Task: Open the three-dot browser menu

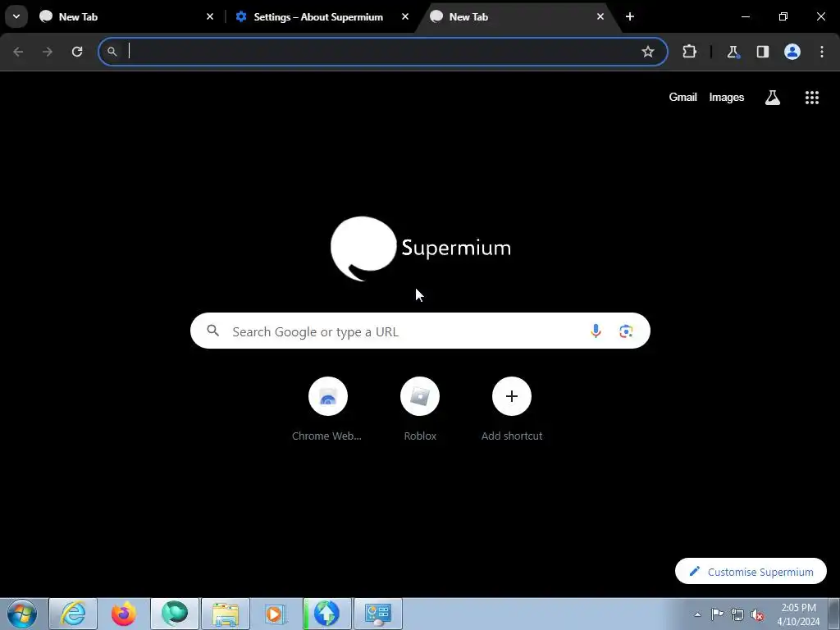Action: 822,52
